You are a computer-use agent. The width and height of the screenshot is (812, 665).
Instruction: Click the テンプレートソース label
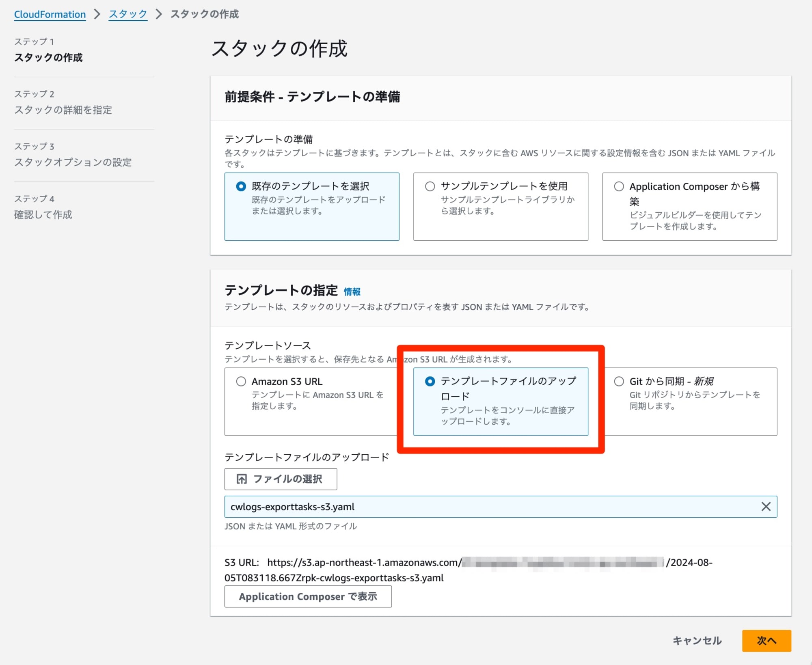pos(268,345)
